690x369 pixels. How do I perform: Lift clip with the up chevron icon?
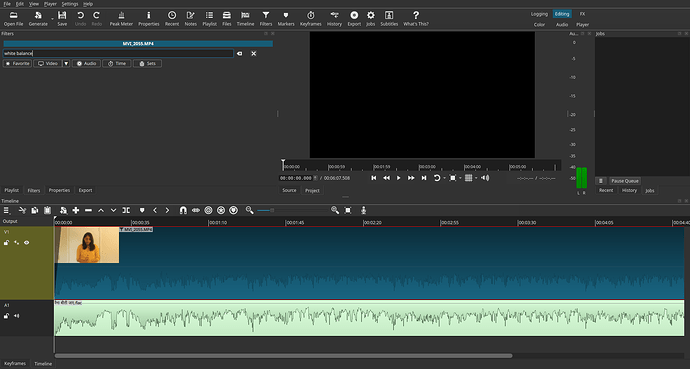pyautogui.click(x=101, y=211)
